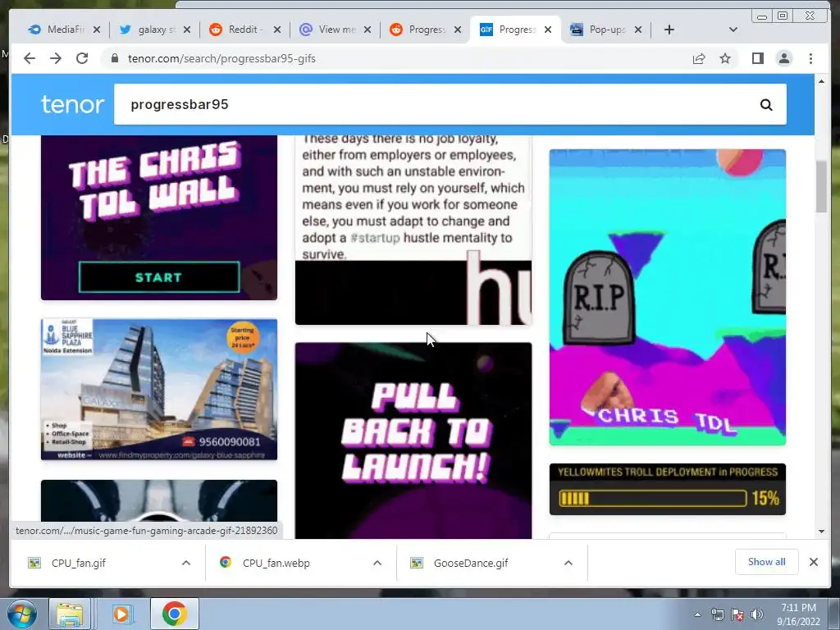
Task: Go forward with the browser forward arrow
Action: tap(56, 58)
